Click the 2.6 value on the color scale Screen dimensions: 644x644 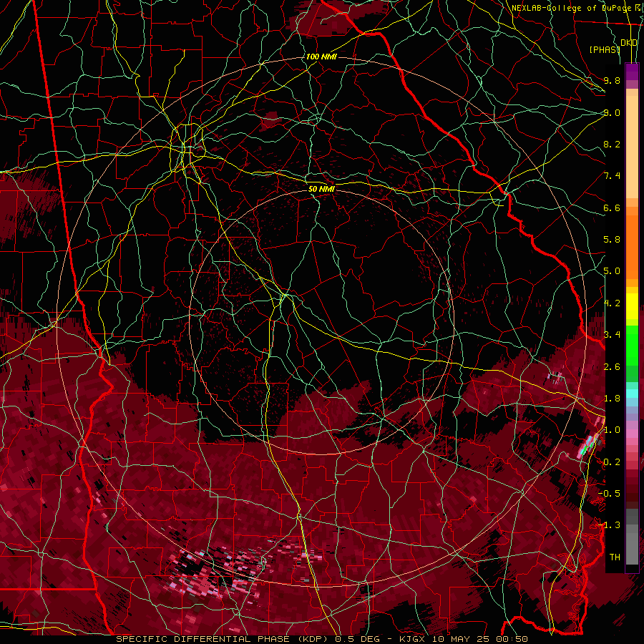(612, 367)
